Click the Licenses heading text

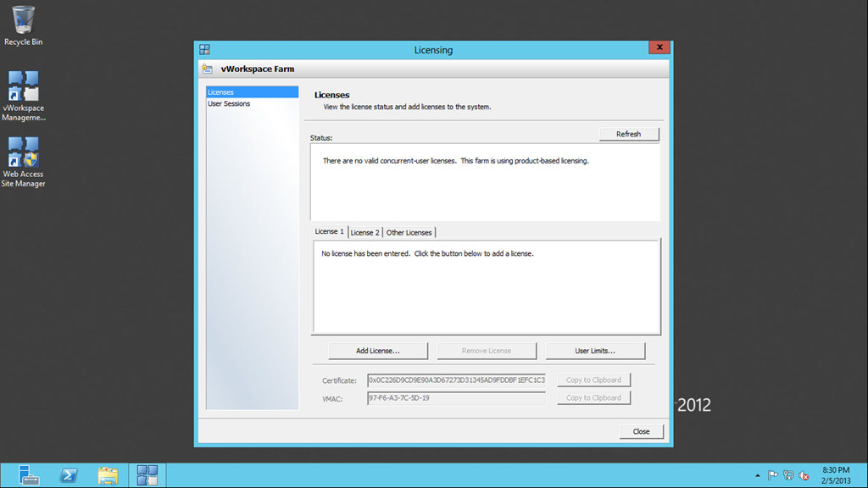click(331, 95)
